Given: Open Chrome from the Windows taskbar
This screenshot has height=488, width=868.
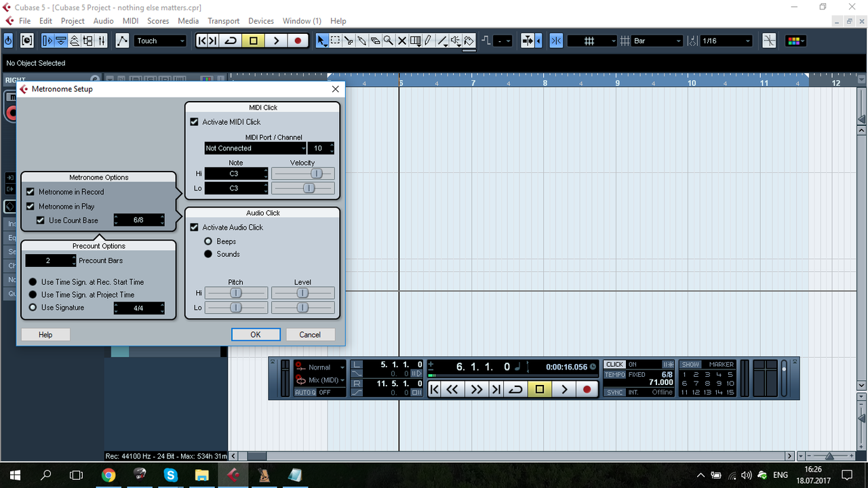Looking at the screenshot, I should coord(108,474).
